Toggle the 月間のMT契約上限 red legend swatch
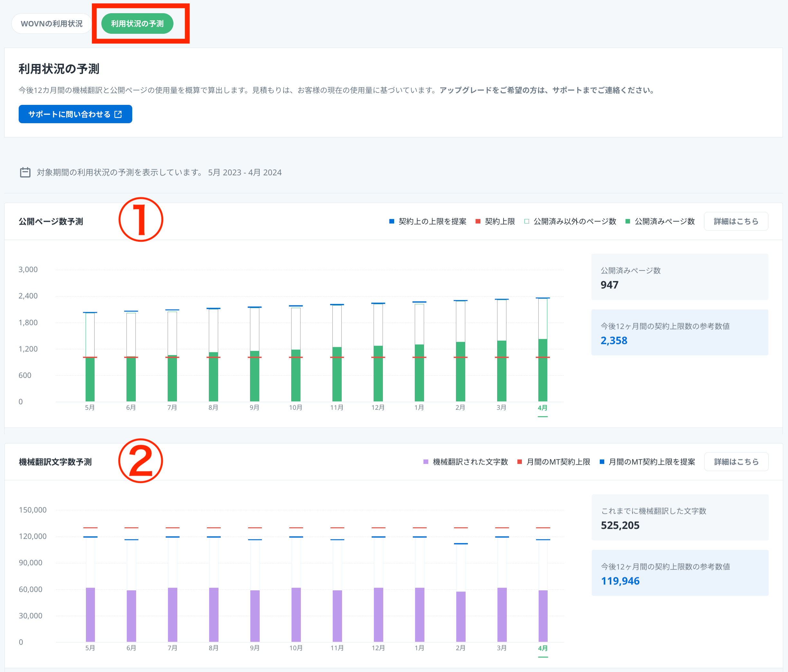 point(520,462)
